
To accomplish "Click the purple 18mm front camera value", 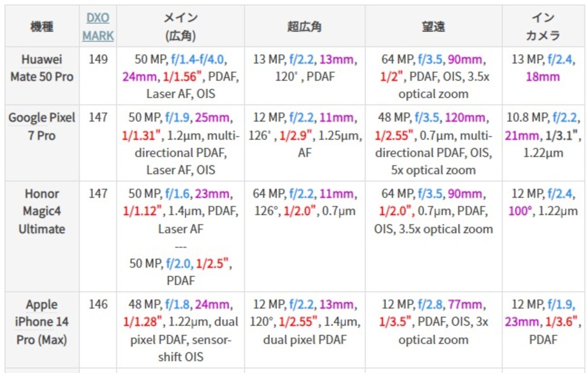I will coord(543,77).
